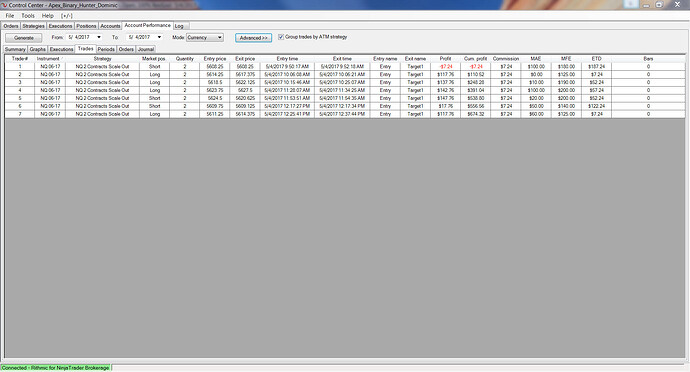690x372 pixels.
Task: Open the Accounts tab
Action: point(110,26)
